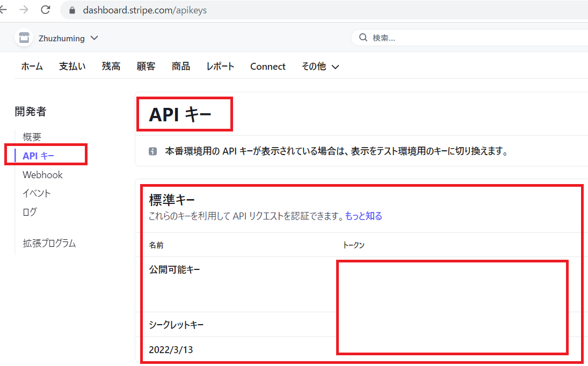588x366 pixels.
Task: Click the search magnifier icon
Action: point(364,38)
